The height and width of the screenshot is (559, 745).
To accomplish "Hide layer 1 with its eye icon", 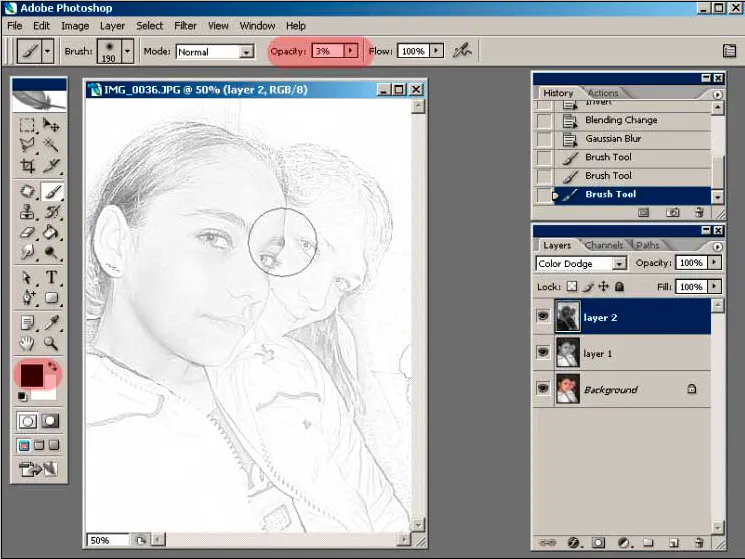I will point(543,352).
